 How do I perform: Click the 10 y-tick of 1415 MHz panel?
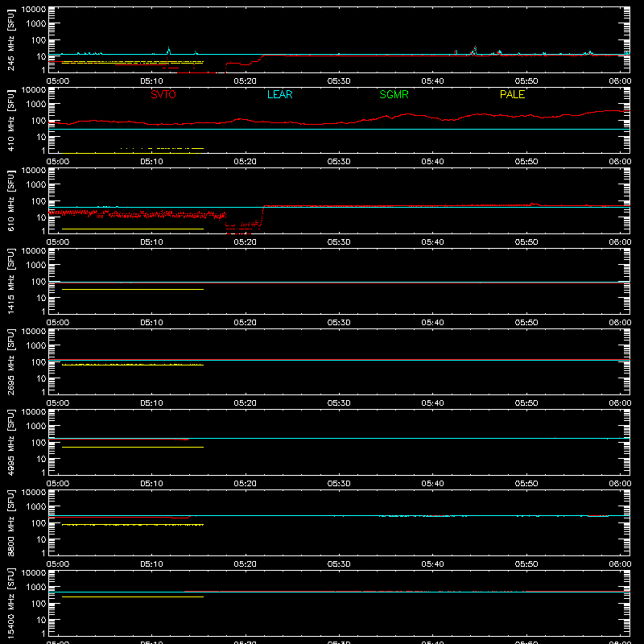41,298
